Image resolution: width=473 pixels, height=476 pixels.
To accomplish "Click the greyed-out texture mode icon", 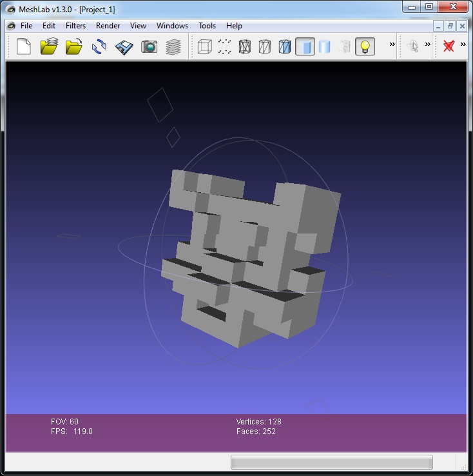I will [x=345, y=46].
